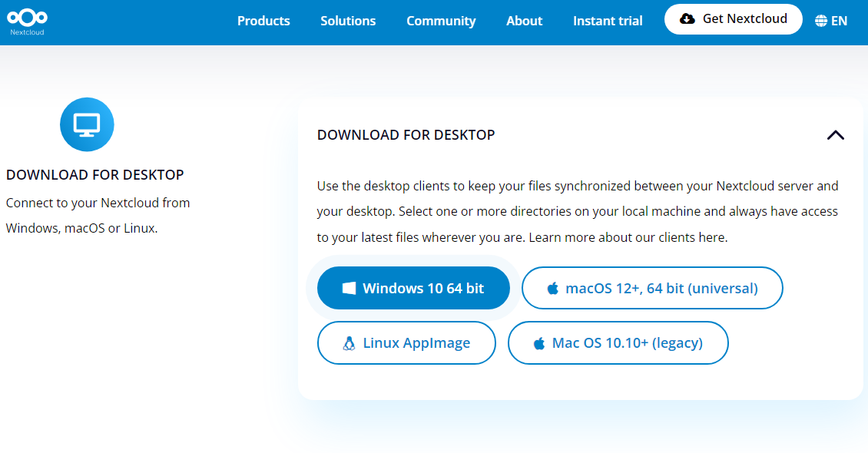This screenshot has width=868, height=453.
Task: Open the Community menu
Action: pyautogui.click(x=441, y=21)
